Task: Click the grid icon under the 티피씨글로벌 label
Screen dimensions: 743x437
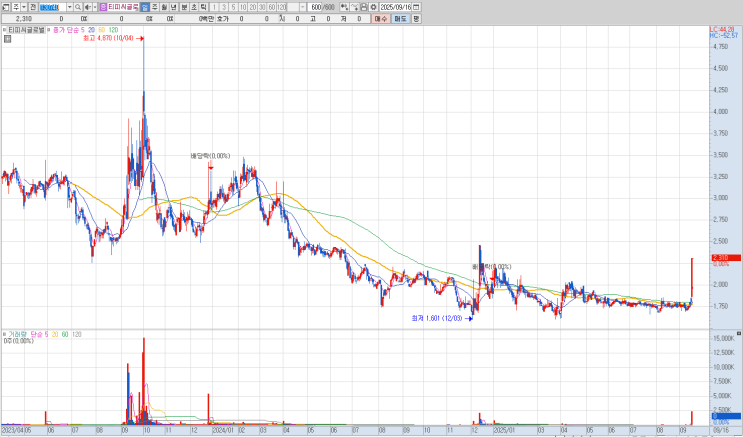Action: pos(7,39)
